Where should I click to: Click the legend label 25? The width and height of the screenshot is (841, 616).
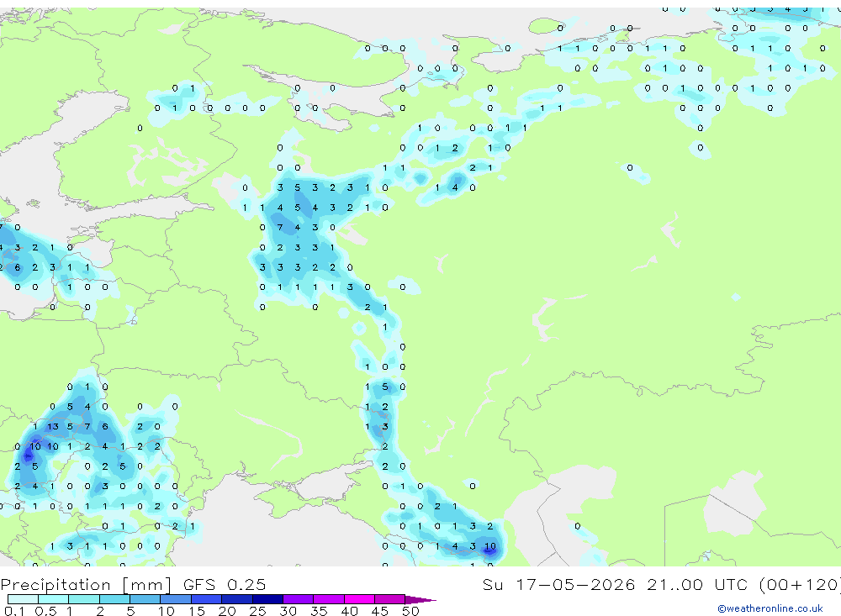[258, 611]
